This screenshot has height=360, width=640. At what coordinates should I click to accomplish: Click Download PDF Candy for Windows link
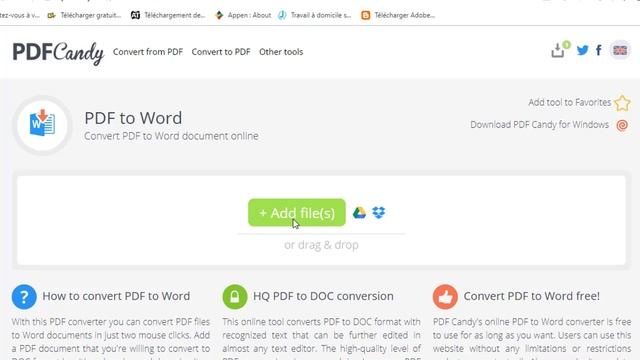(x=539, y=124)
